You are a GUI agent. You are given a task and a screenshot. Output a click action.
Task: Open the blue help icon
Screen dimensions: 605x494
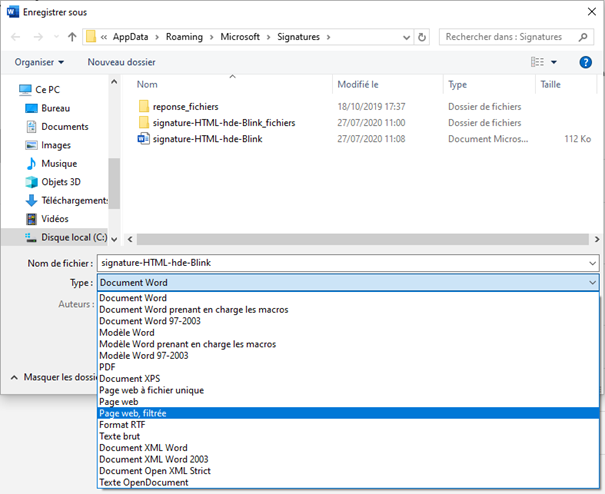(x=585, y=62)
